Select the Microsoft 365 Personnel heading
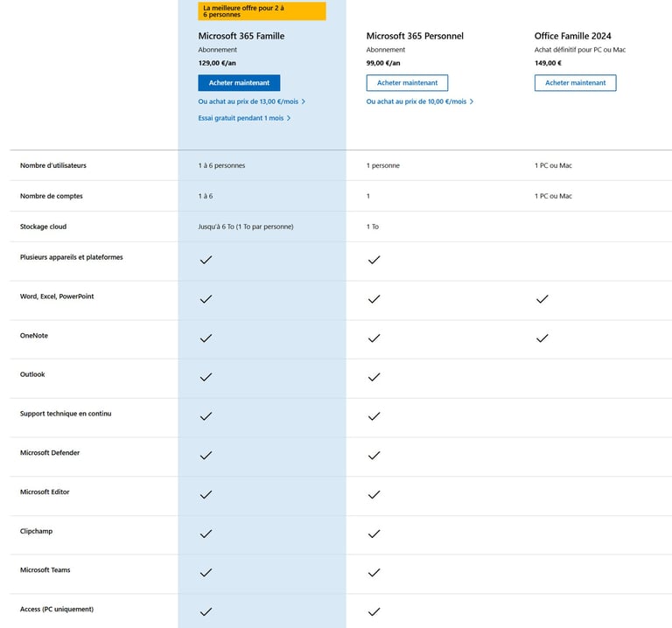 tap(415, 36)
